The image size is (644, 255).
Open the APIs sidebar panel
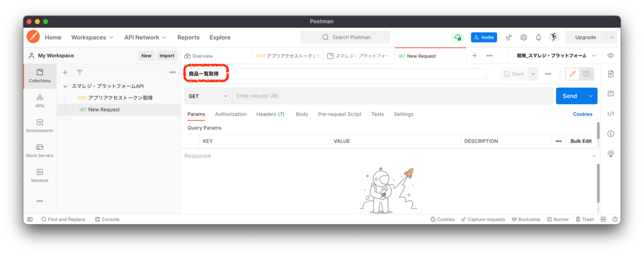[x=40, y=100]
